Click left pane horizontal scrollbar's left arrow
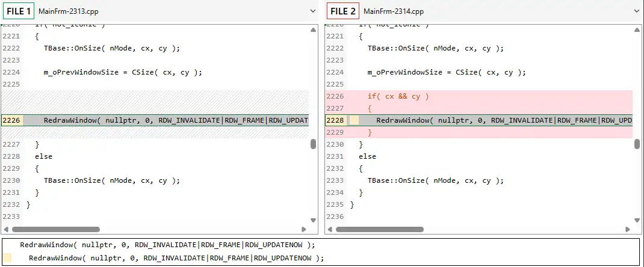644x267 pixels. (x=6, y=229)
